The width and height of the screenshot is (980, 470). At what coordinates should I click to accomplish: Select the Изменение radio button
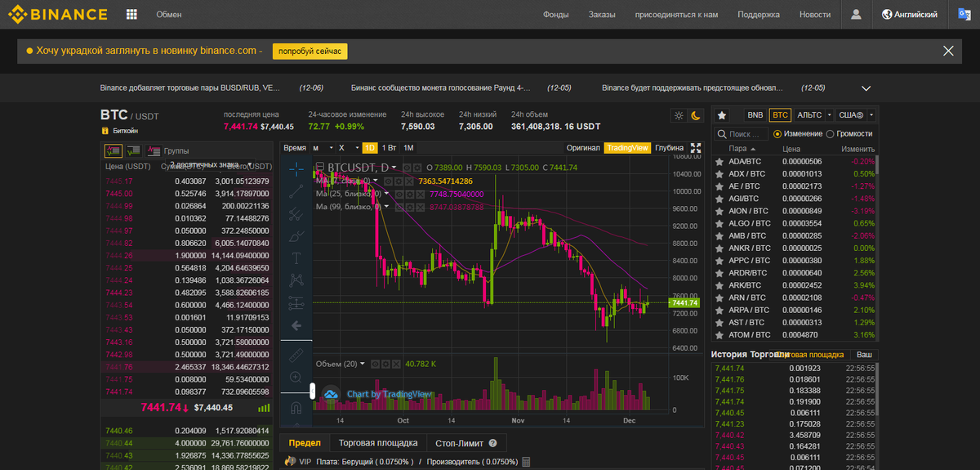pos(777,134)
